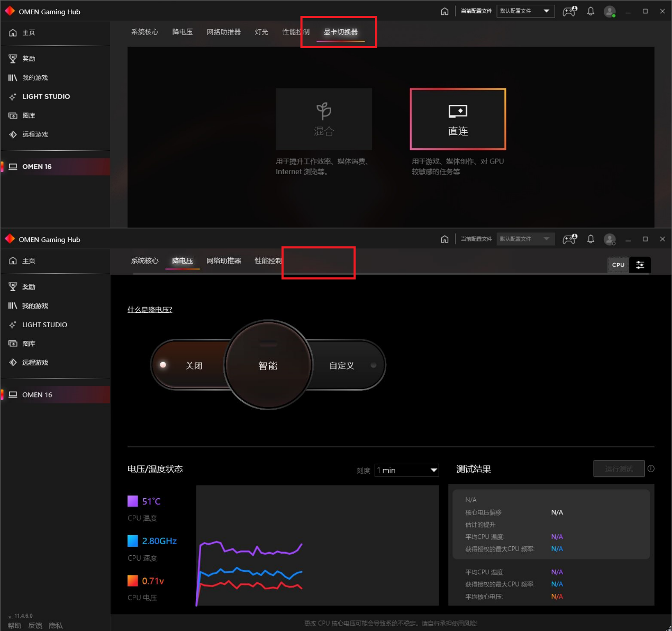The image size is (672, 631).
Task: Open the 什么是降电压? link
Action: (150, 310)
